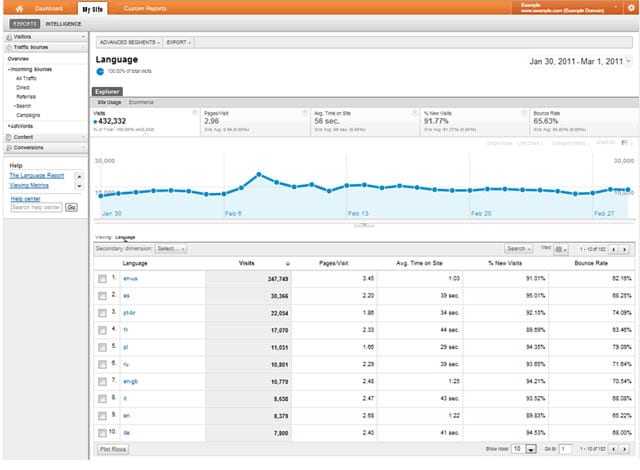
Task: Expand the date range selector
Action: click(x=582, y=62)
